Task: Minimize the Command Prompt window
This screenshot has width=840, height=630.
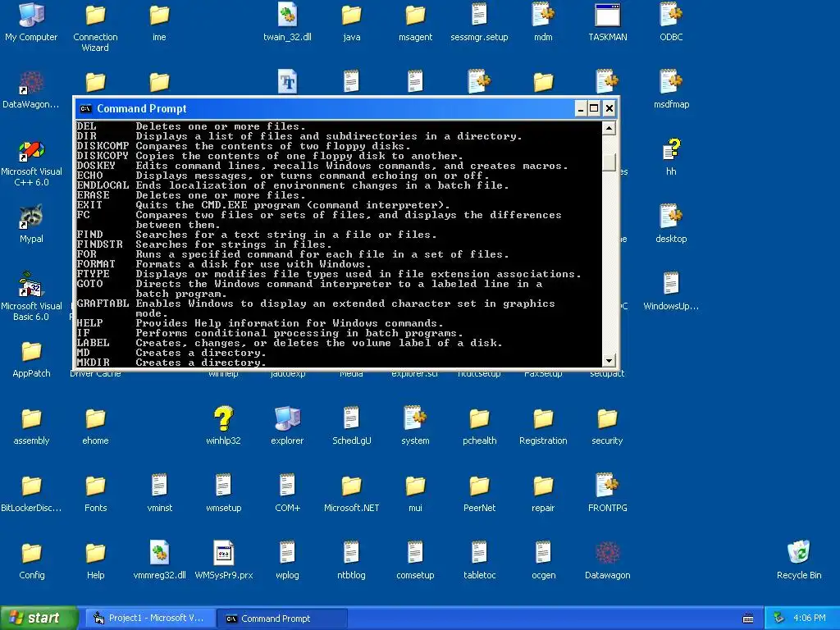Action: pyautogui.click(x=581, y=109)
